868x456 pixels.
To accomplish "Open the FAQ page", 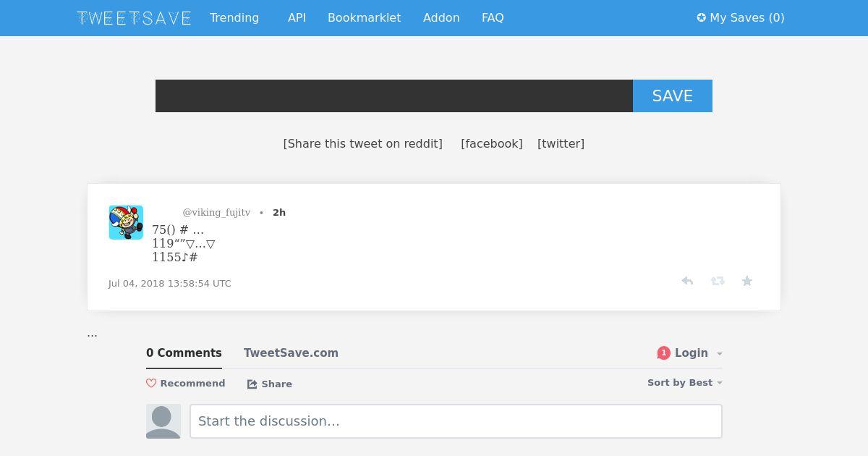I will [493, 18].
